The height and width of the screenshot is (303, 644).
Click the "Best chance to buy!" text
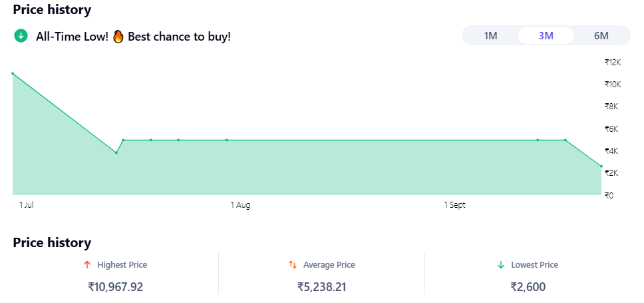[x=179, y=36]
